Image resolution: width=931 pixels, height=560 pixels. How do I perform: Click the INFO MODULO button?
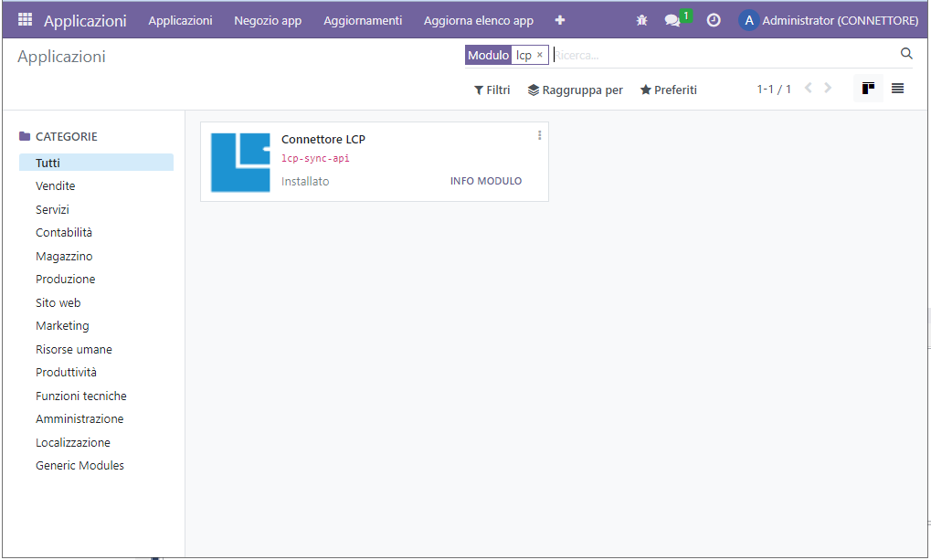[486, 181]
